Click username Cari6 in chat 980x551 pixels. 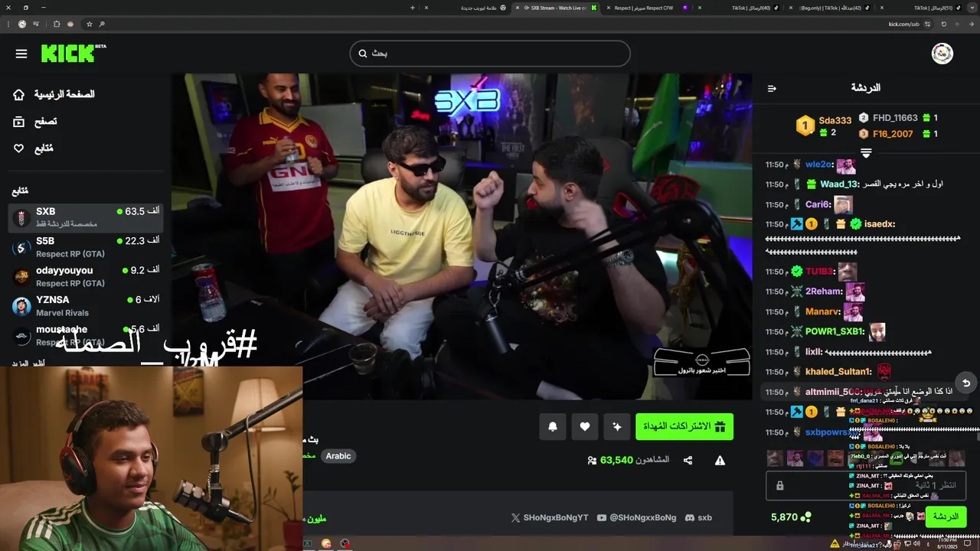(x=818, y=204)
